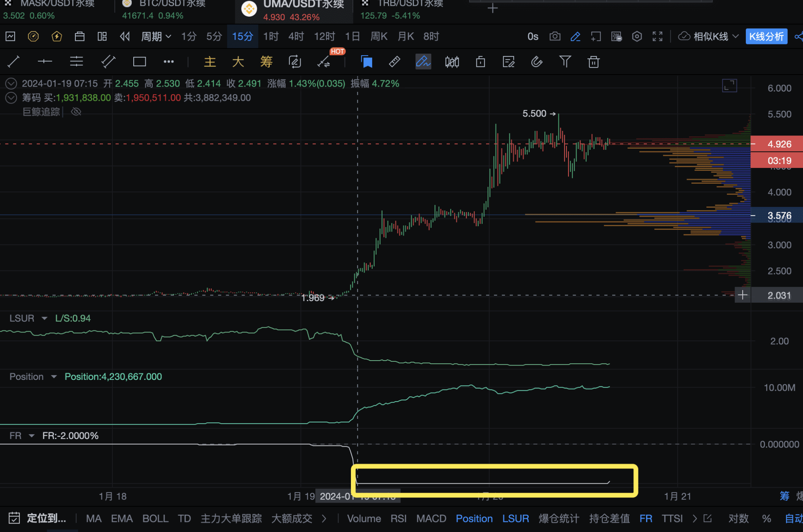The width and height of the screenshot is (803, 532).
Task: Collapse the 筹码 info row toggle
Action: [x=11, y=98]
